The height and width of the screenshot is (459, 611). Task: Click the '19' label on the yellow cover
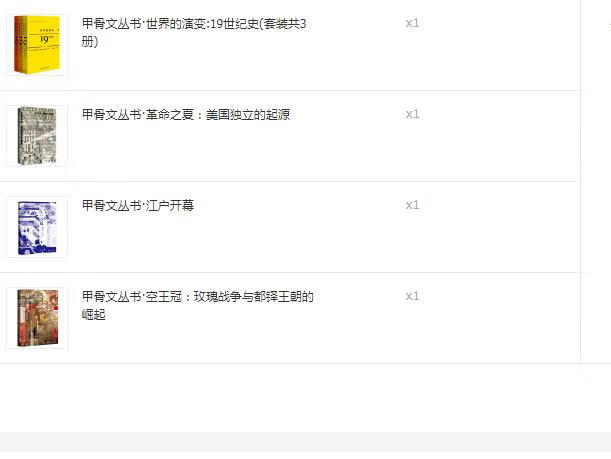pos(44,39)
